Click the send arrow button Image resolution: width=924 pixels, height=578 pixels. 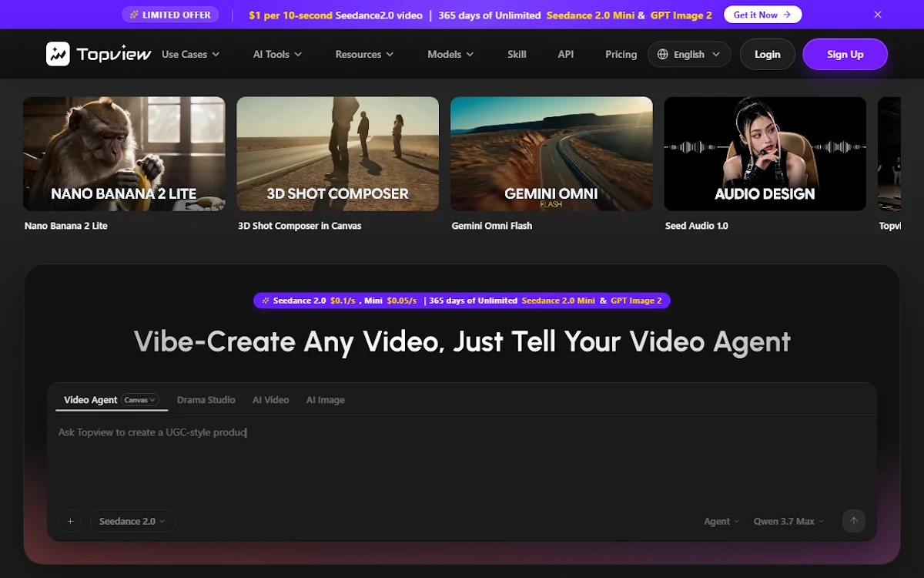coord(853,521)
